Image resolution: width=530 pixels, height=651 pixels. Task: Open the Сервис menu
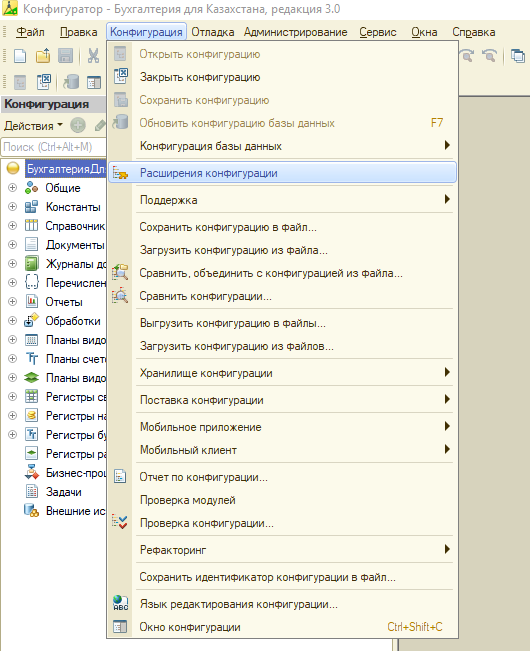[378, 32]
